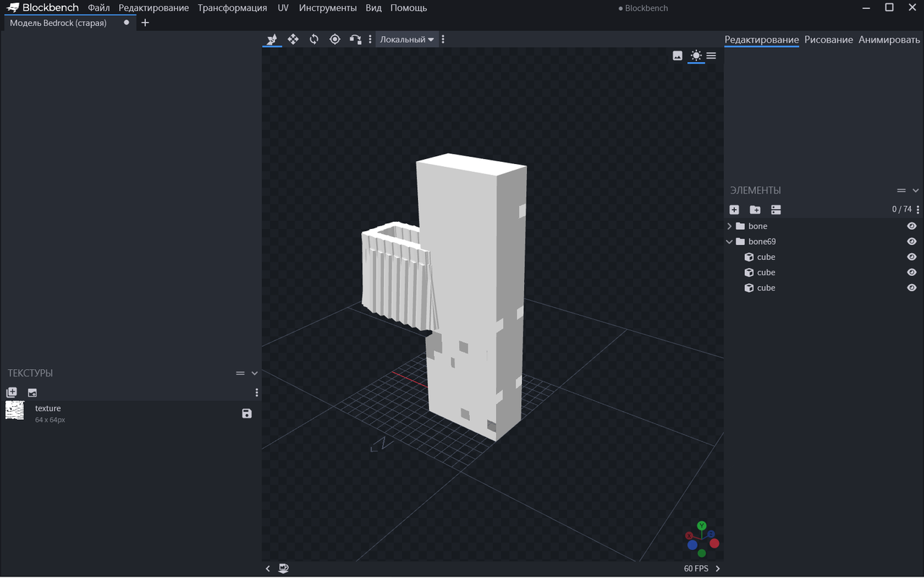Save the texture with the floppy icon
This screenshot has width=924, height=578.
click(247, 413)
